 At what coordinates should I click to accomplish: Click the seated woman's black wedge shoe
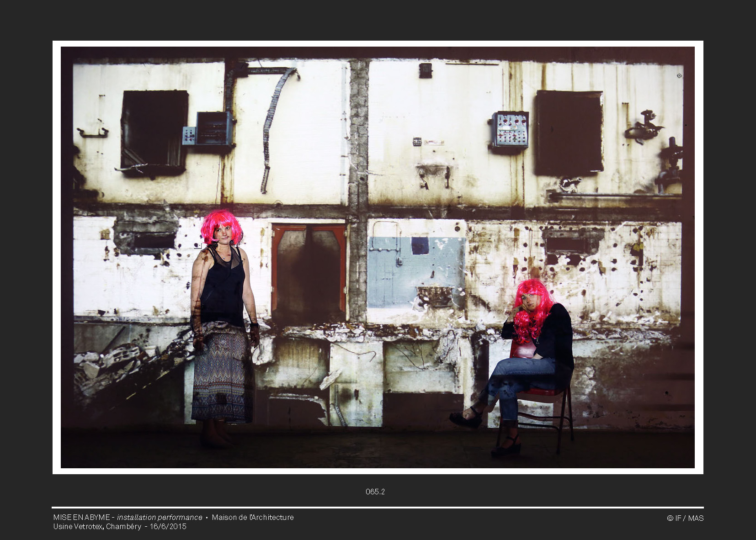tap(465, 419)
